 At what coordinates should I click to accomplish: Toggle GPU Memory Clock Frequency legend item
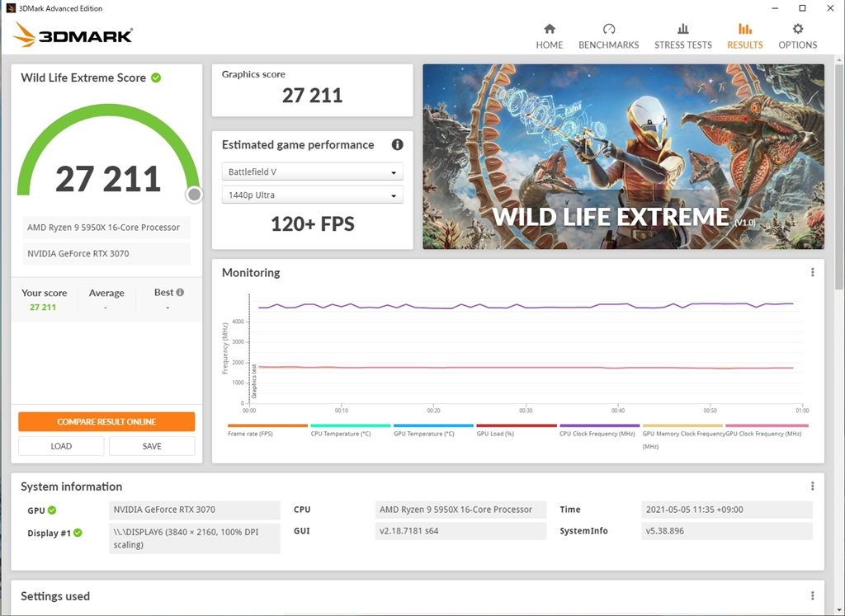[682, 436]
